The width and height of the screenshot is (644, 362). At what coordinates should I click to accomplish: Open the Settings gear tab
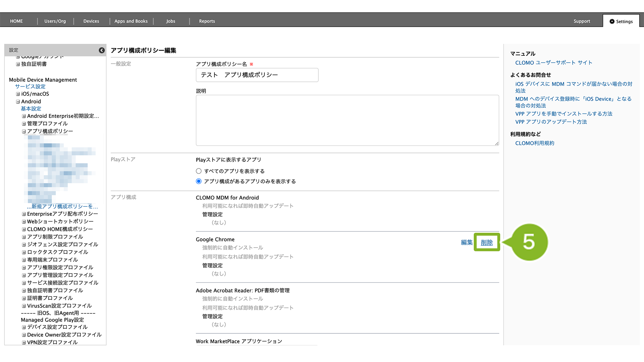621,21
